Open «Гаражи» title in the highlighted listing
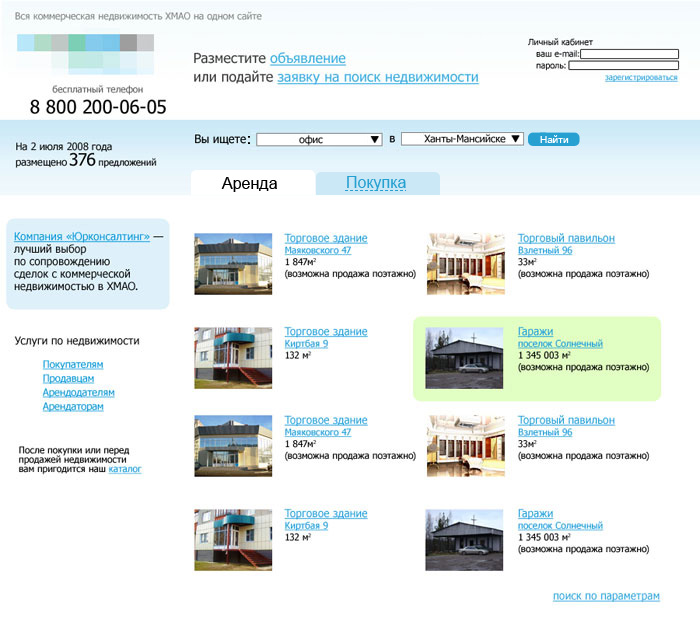The height and width of the screenshot is (619, 700). click(535, 332)
